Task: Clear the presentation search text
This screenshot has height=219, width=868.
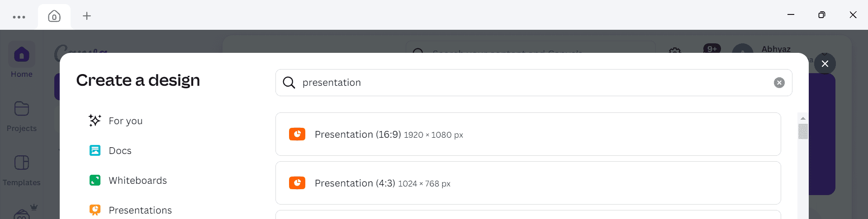Action: [779, 83]
